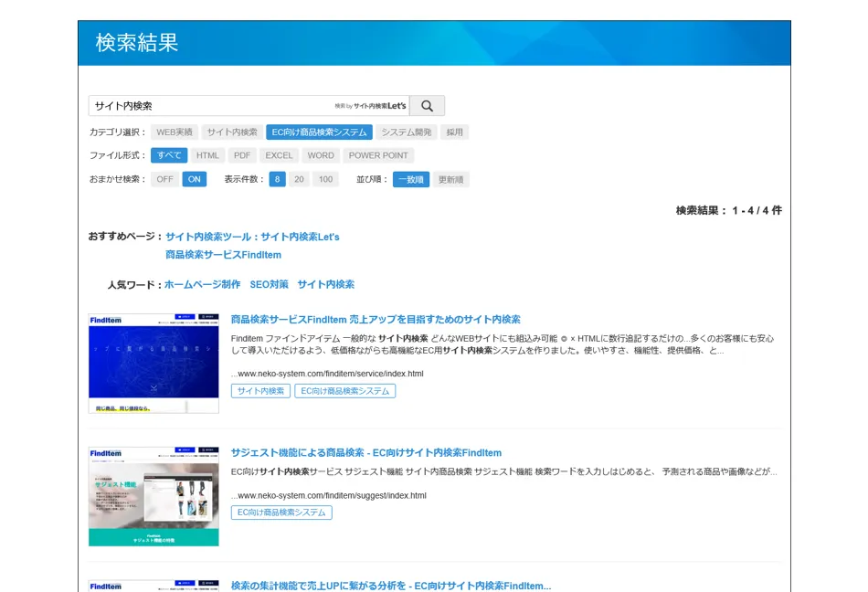Filter results by WORD file format

tap(321, 155)
